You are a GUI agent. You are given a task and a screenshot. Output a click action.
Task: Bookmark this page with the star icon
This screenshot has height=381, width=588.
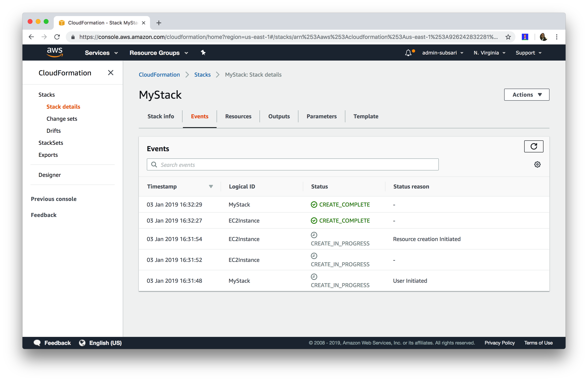[508, 37]
